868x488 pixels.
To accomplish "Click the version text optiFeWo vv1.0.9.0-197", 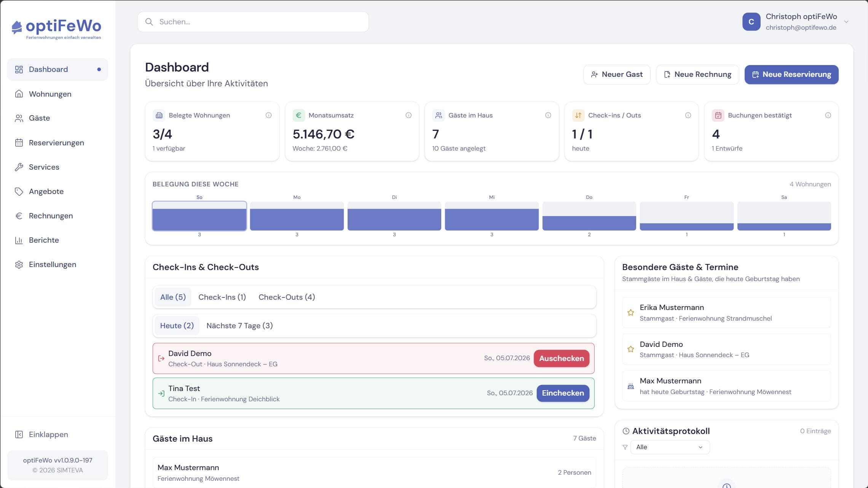I will pyautogui.click(x=57, y=460).
